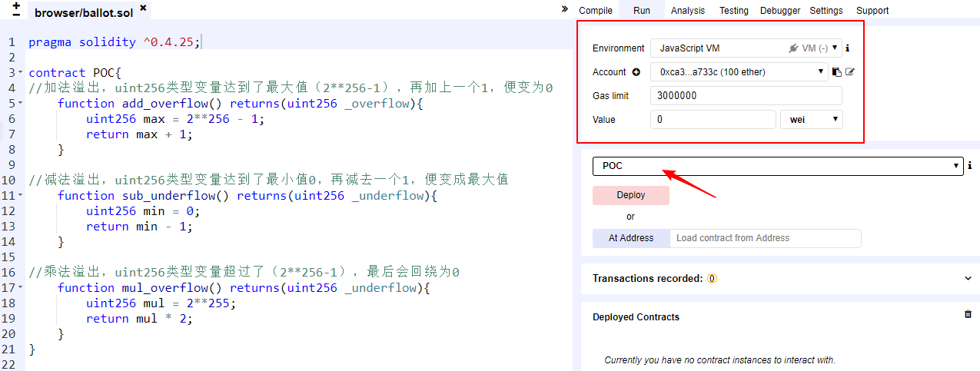Click the 'return min - 1;' line
The width and height of the screenshot is (980, 371).
point(139,227)
